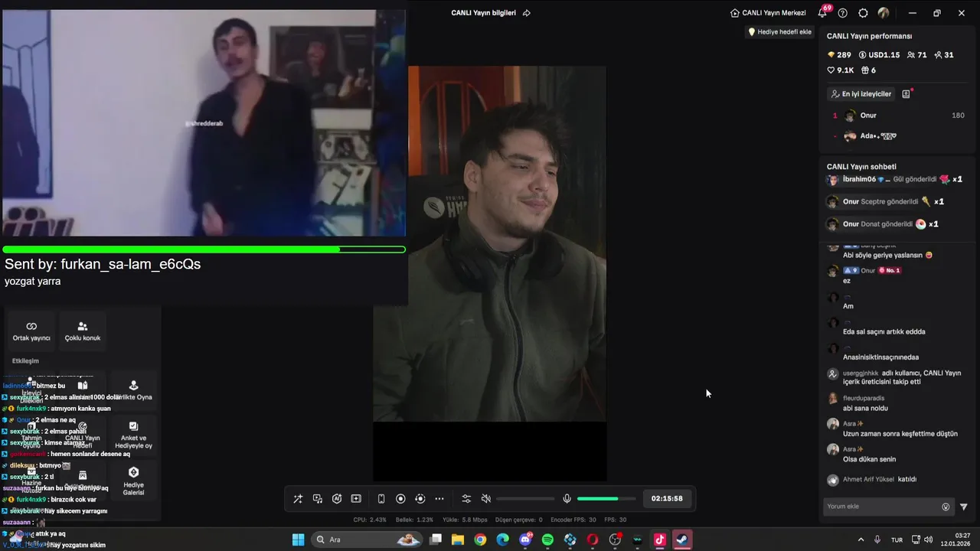Image resolution: width=980 pixels, height=551 pixels.
Task: Open Spotify from the taskbar
Action: click(547, 540)
